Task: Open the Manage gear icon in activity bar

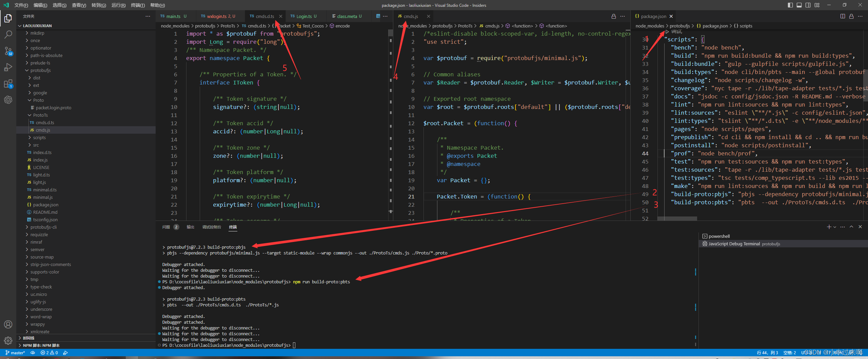Action: coord(8,340)
